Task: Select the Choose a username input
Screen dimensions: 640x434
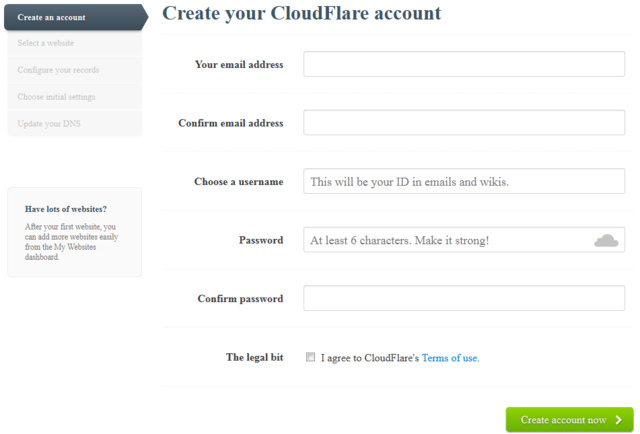Action: coord(464,181)
